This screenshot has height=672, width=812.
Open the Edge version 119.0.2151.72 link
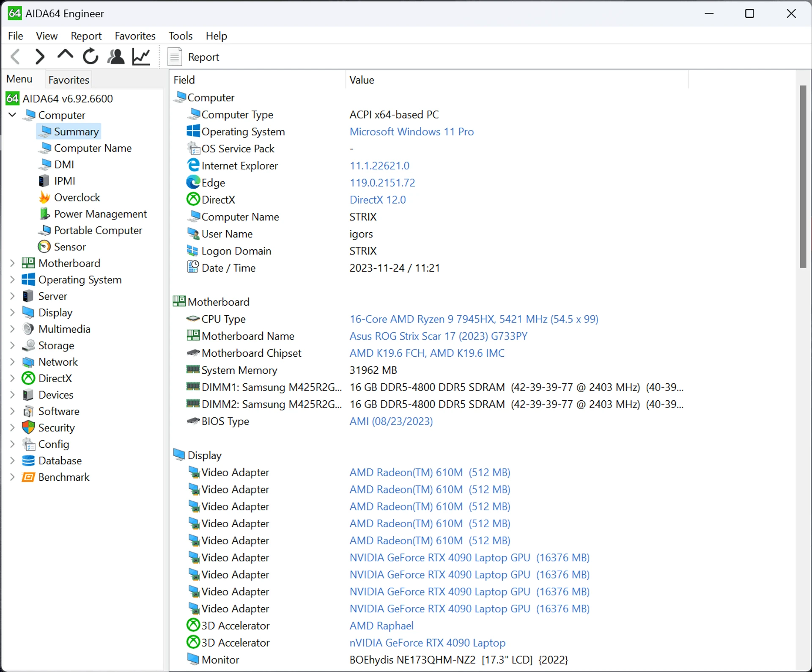382,183
